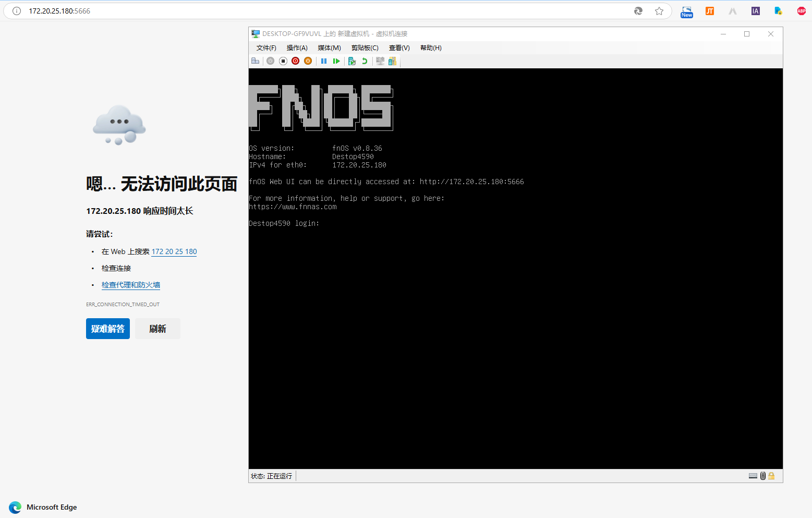Open the 操作(A) menu
The height and width of the screenshot is (518, 812).
[x=297, y=48]
